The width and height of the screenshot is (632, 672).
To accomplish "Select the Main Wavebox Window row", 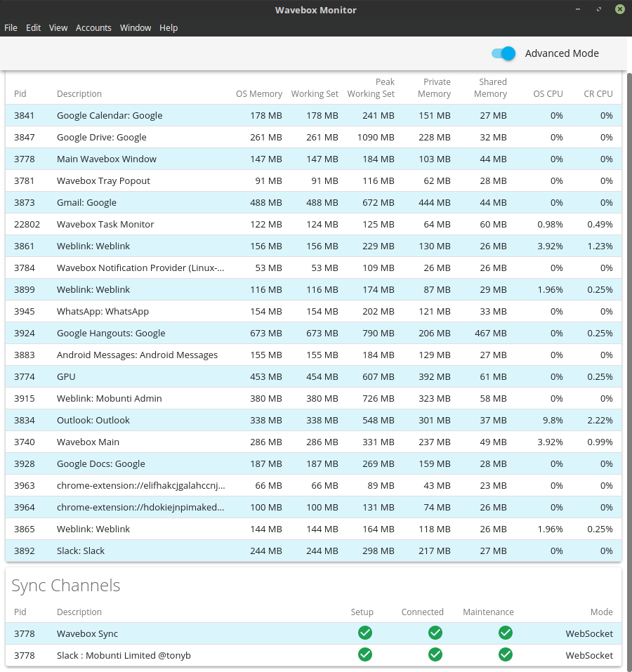I will pos(313,159).
